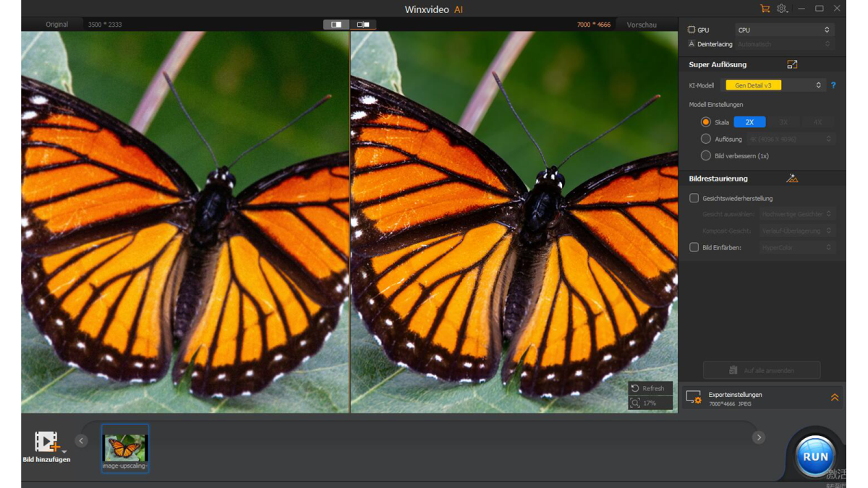Click the GPU chip icon
This screenshot has height=488, width=868.
point(692,30)
